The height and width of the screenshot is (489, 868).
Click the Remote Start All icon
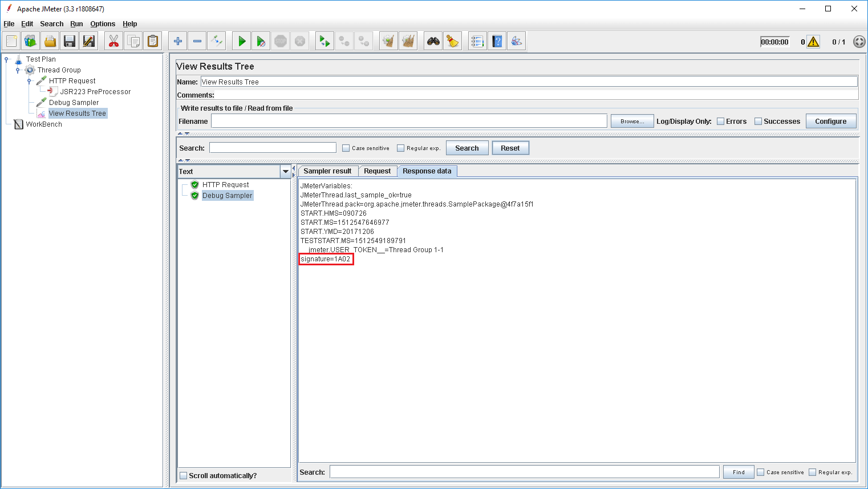[x=325, y=41]
